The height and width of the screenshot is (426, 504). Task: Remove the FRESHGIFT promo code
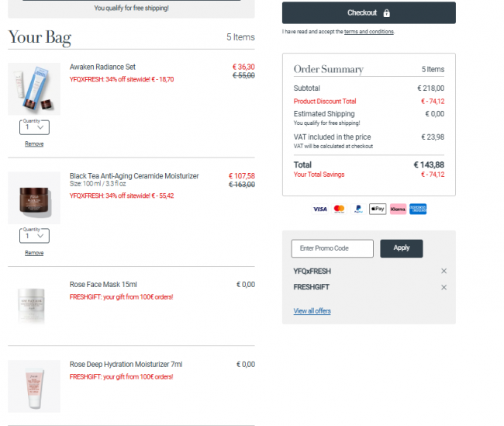point(444,287)
